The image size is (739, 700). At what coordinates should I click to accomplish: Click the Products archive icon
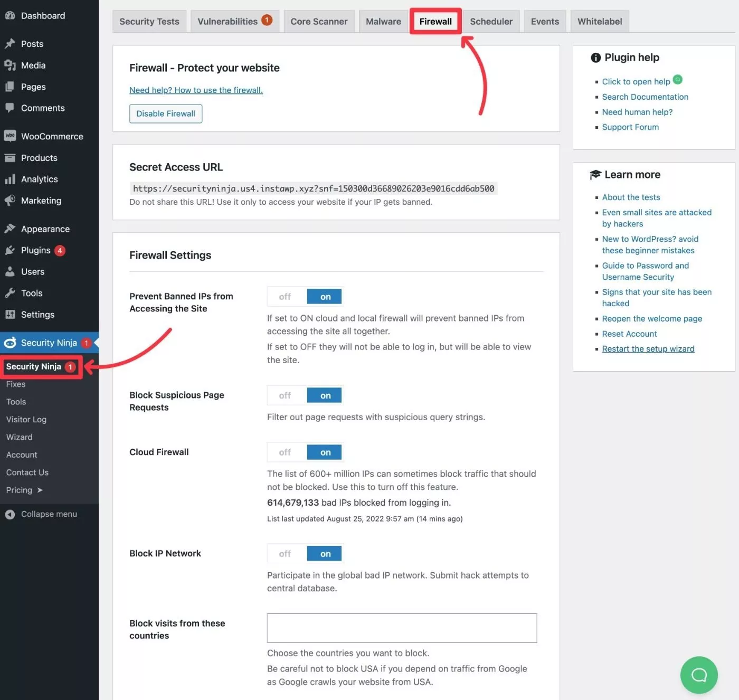(10, 158)
